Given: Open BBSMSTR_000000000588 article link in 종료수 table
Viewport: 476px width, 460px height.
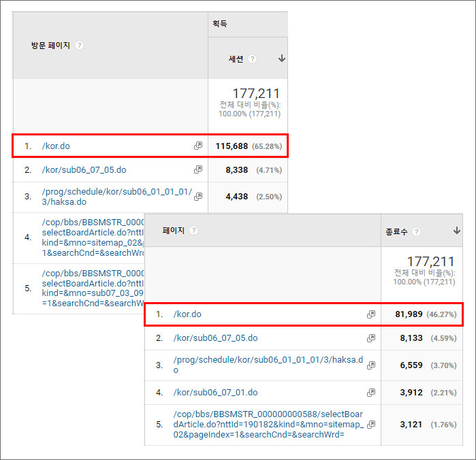Looking at the screenshot, I should tap(259, 425).
